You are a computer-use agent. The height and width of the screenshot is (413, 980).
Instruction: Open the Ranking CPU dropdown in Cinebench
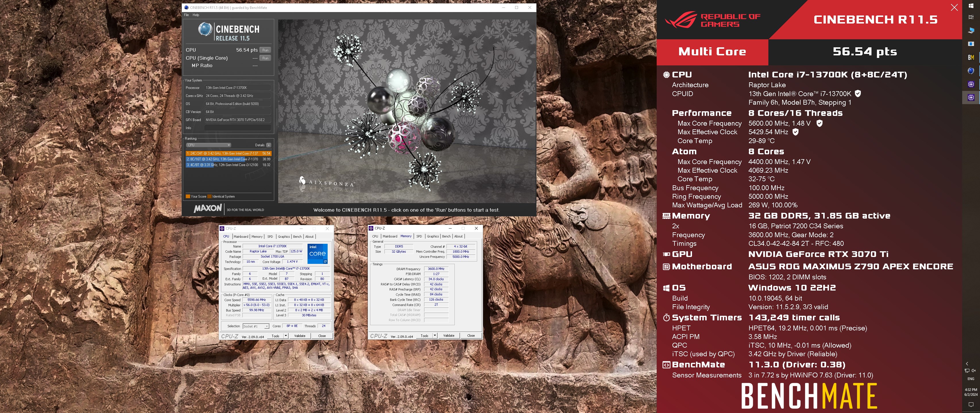click(x=208, y=145)
